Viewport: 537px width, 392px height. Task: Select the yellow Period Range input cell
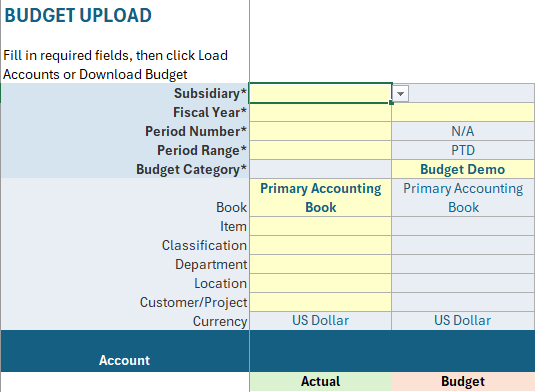click(x=321, y=150)
